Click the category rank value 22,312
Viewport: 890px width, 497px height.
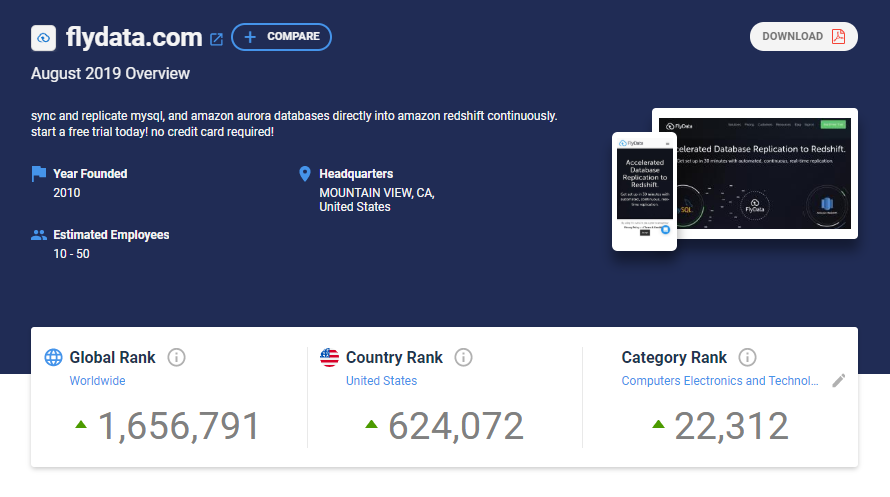[731, 426]
